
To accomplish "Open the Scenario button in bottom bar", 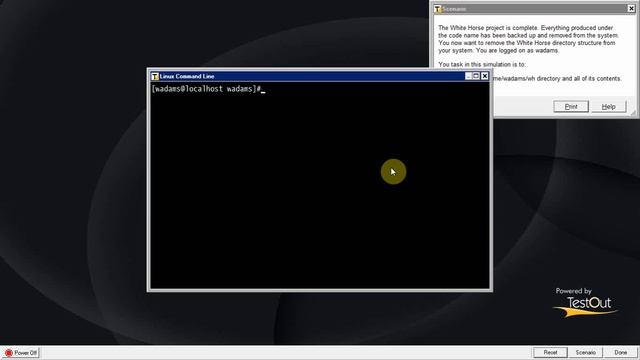I will pos(585,352).
